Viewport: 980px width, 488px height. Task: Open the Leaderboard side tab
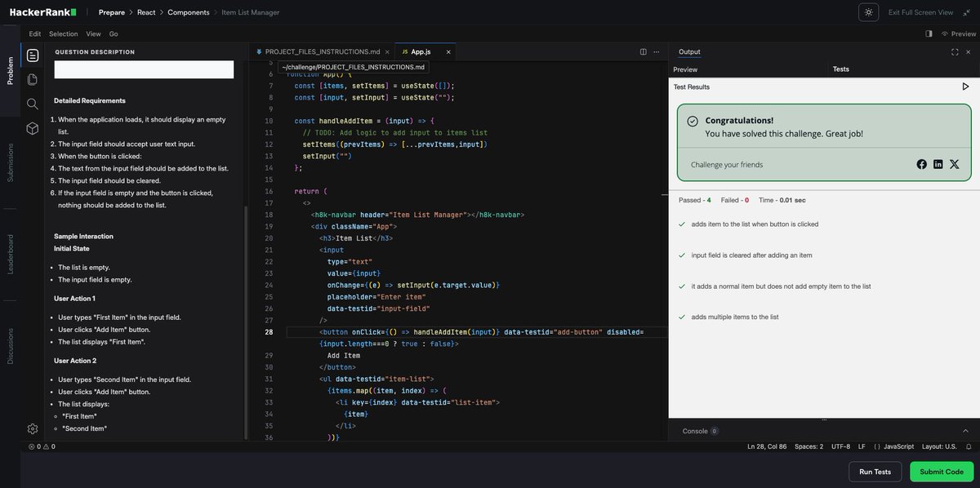pos(10,254)
